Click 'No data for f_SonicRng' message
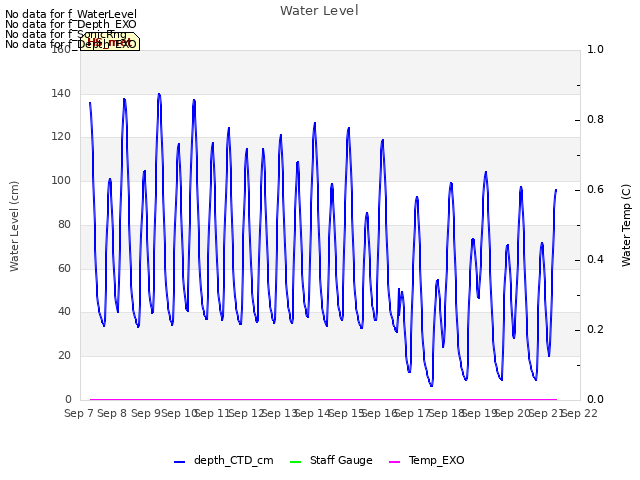Viewport: 640px width, 480px height. click(66, 34)
